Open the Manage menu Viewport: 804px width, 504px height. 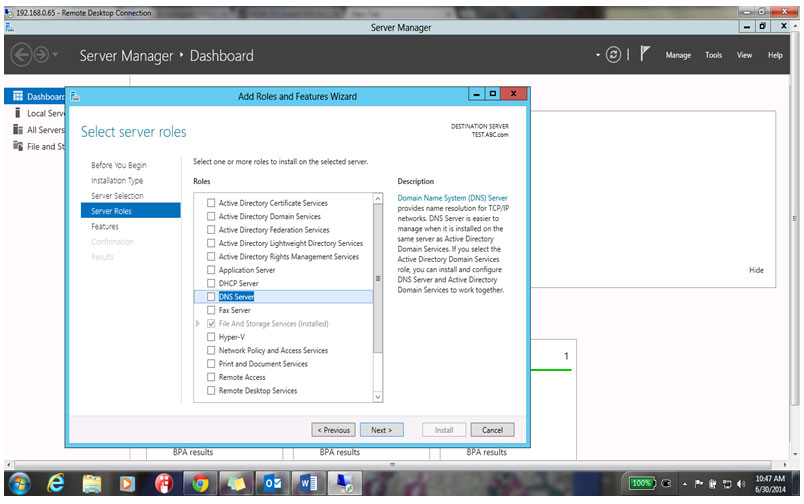click(678, 55)
